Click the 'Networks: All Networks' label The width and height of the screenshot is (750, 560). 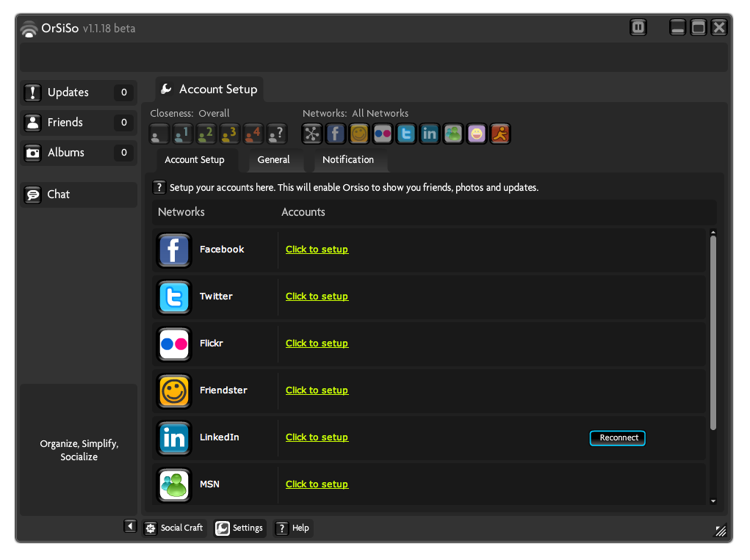click(x=356, y=113)
